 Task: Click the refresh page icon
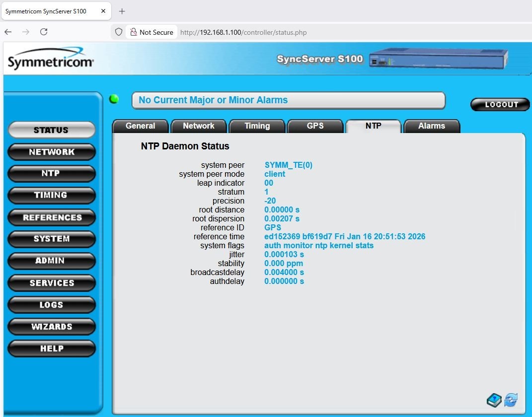coord(511,400)
